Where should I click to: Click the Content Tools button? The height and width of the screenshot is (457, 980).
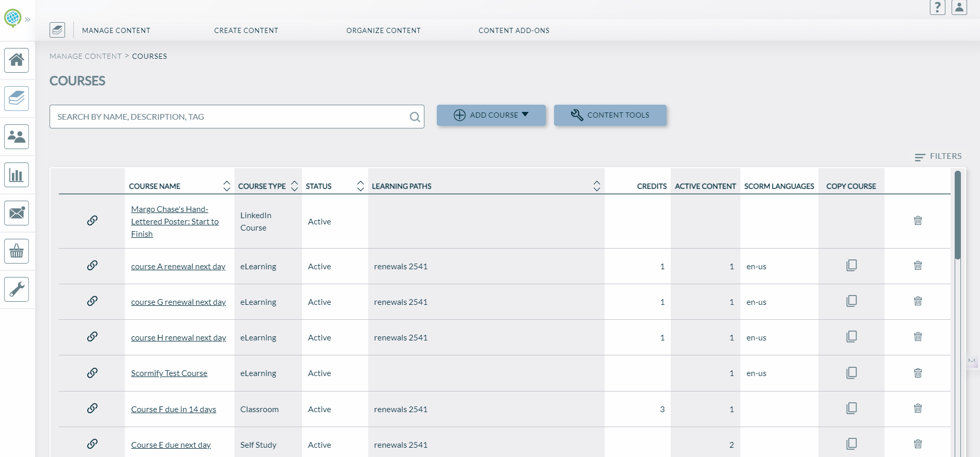[x=610, y=115]
